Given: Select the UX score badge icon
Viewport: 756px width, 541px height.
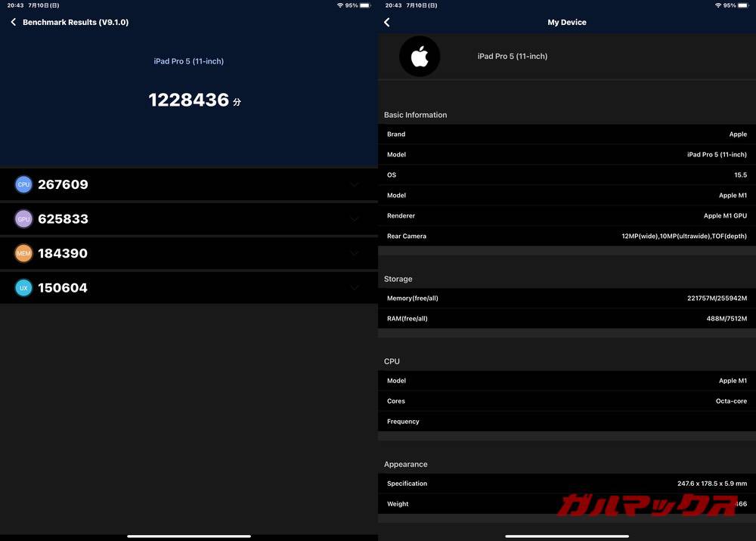Looking at the screenshot, I should pyautogui.click(x=23, y=287).
